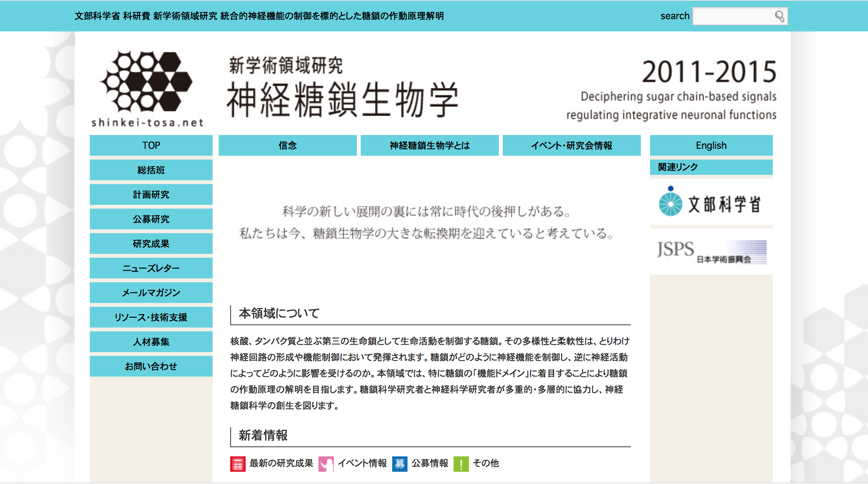Image resolution: width=868 pixels, height=484 pixels.
Task: Click the pink イベント情報 icon
Action: pos(326,464)
